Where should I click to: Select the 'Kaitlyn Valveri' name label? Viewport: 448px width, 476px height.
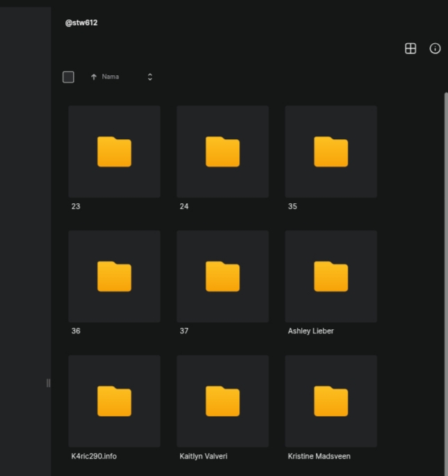203,456
